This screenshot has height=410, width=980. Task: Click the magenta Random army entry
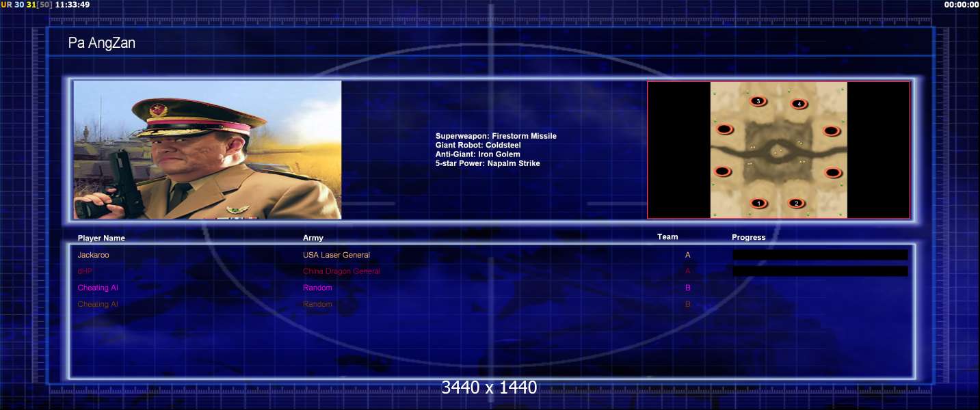(317, 288)
